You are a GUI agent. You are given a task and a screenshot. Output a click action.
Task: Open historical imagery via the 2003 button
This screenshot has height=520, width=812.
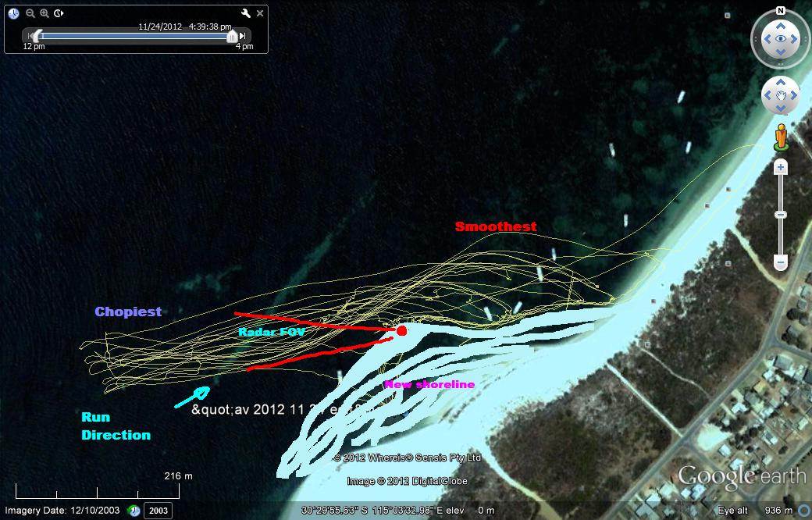click(158, 511)
